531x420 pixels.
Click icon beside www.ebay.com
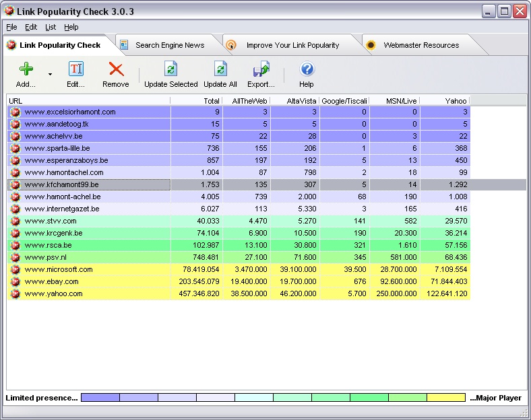click(x=15, y=282)
